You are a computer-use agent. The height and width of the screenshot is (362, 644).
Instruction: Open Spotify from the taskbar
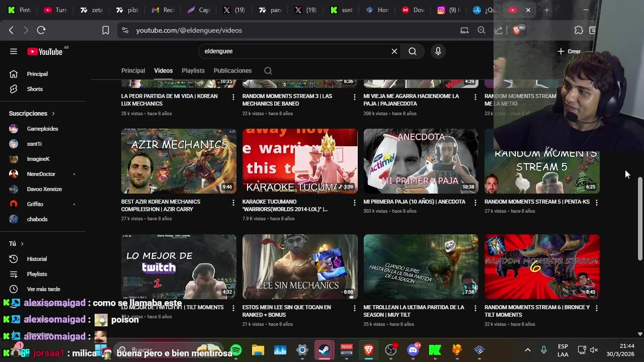(x=236, y=350)
